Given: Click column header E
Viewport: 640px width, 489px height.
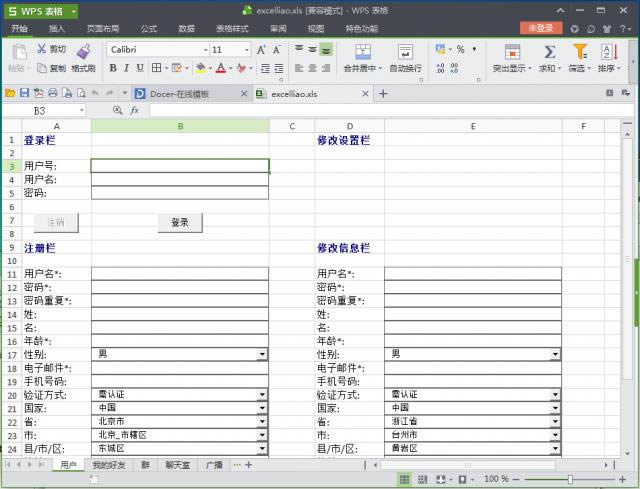Looking at the screenshot, I should pos(473,126).
